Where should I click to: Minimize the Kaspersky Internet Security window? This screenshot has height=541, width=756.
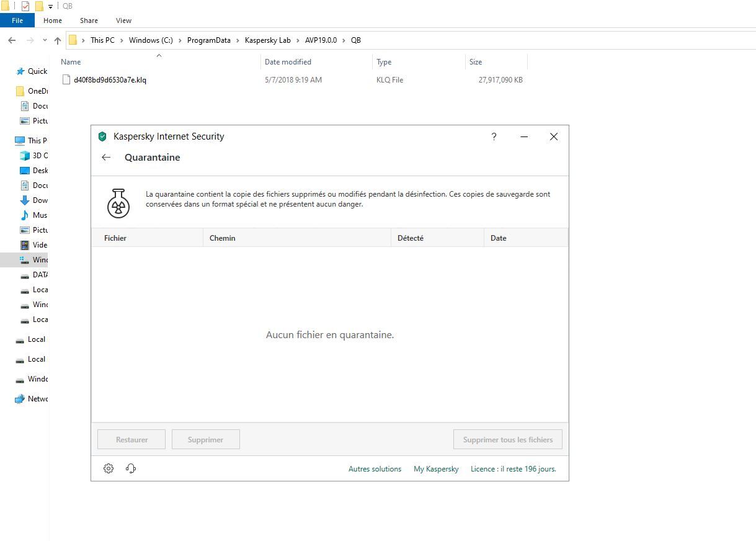tap(524, 136)
